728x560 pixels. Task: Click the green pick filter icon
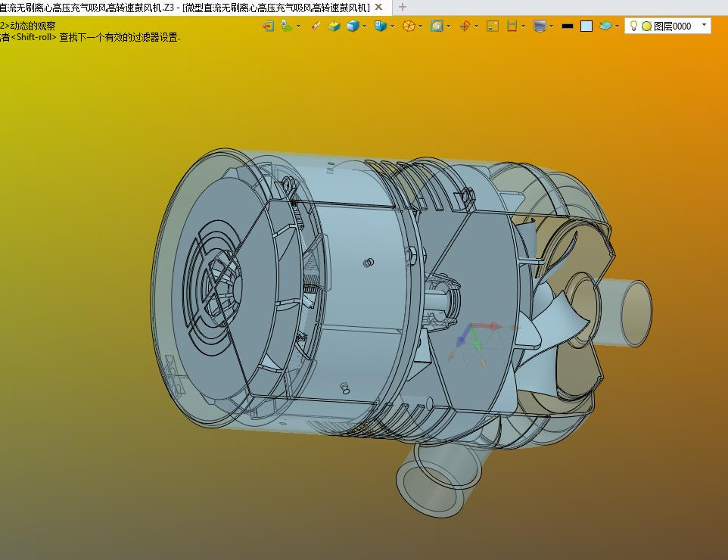287,26
